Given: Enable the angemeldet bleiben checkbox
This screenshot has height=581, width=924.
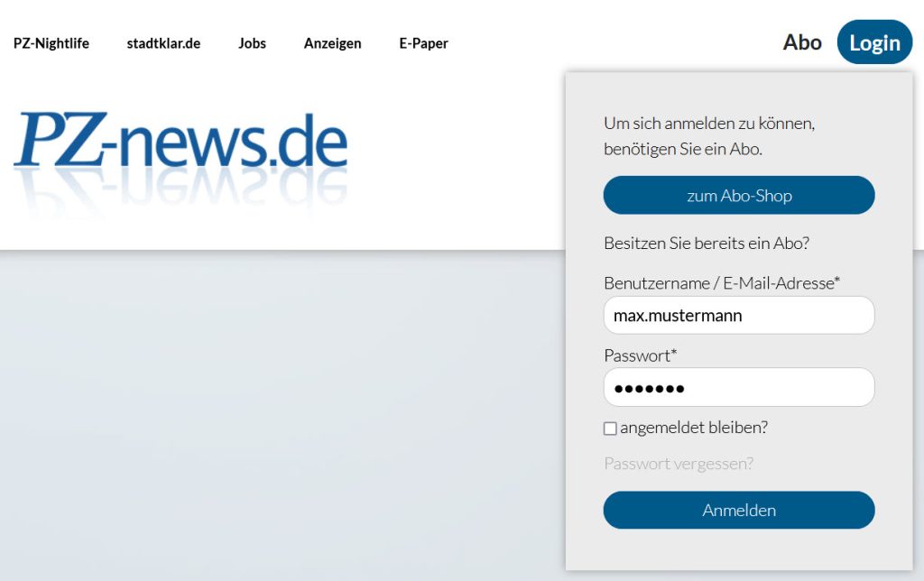Looking at the screenshot, I should 610,429.
